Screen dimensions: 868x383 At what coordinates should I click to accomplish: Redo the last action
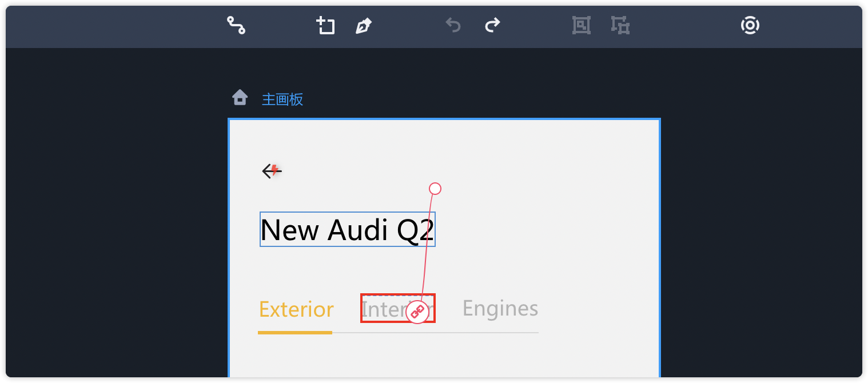point(492,25)
